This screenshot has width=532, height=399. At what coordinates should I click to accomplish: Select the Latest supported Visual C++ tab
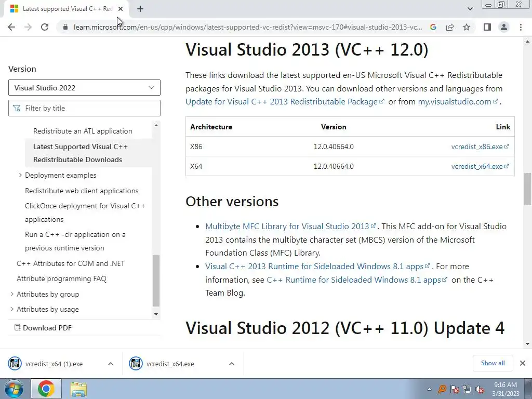pyautogui.click(x=67, y=9)
